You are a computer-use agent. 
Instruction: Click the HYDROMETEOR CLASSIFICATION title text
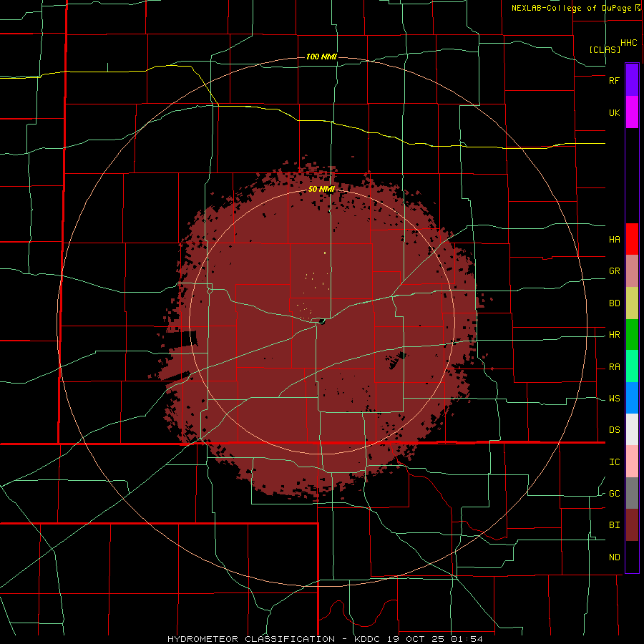point(251,639)
